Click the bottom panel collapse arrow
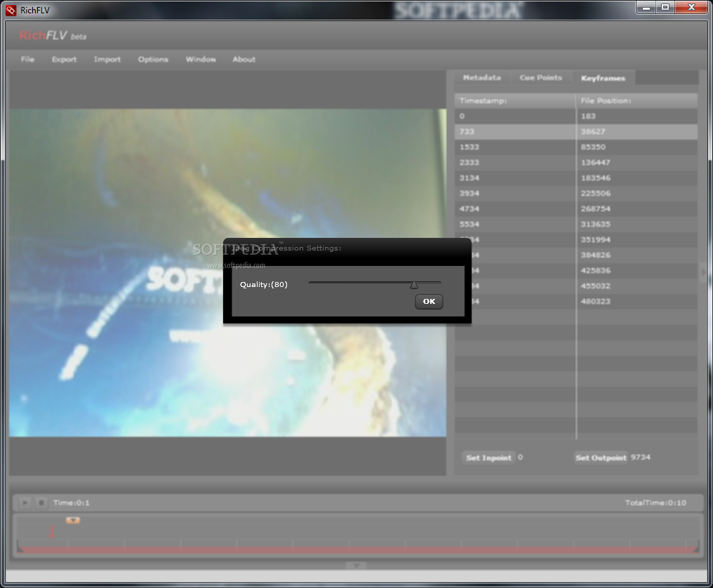 point(356,566)
